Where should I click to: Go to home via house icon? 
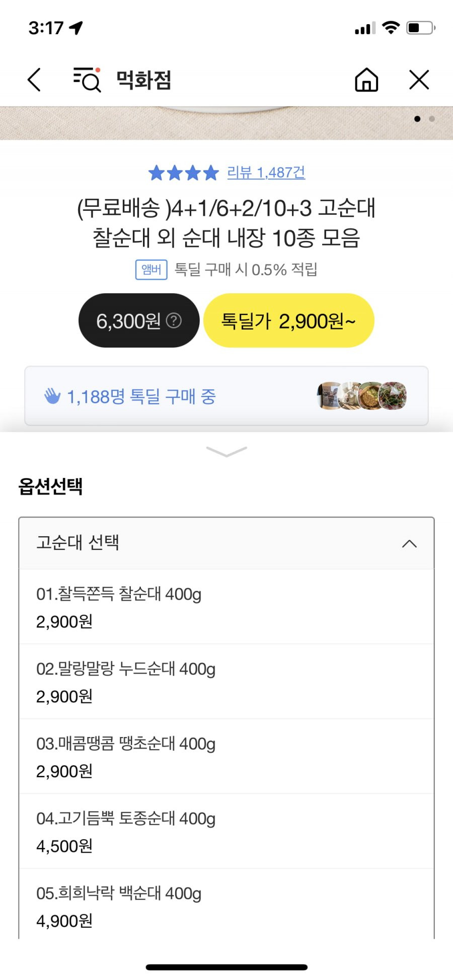pyautogui.click(x=366, y=80)
